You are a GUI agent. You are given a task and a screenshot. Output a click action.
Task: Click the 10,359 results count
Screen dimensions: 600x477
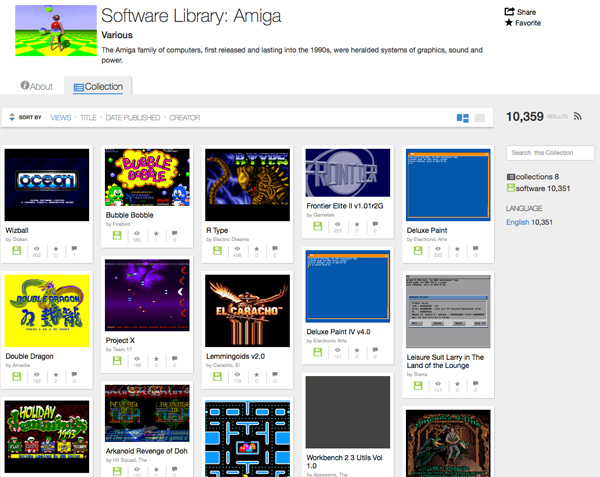tap(525, 116)
